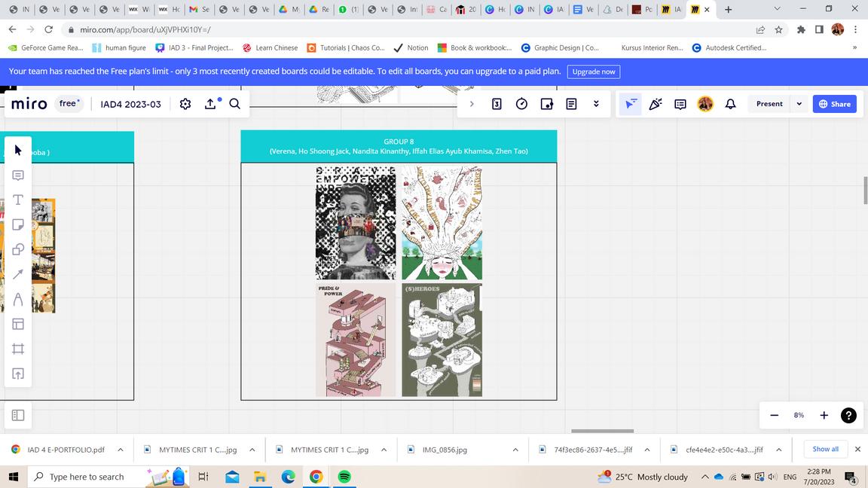Select the Sticky note tool

[18, 224]
